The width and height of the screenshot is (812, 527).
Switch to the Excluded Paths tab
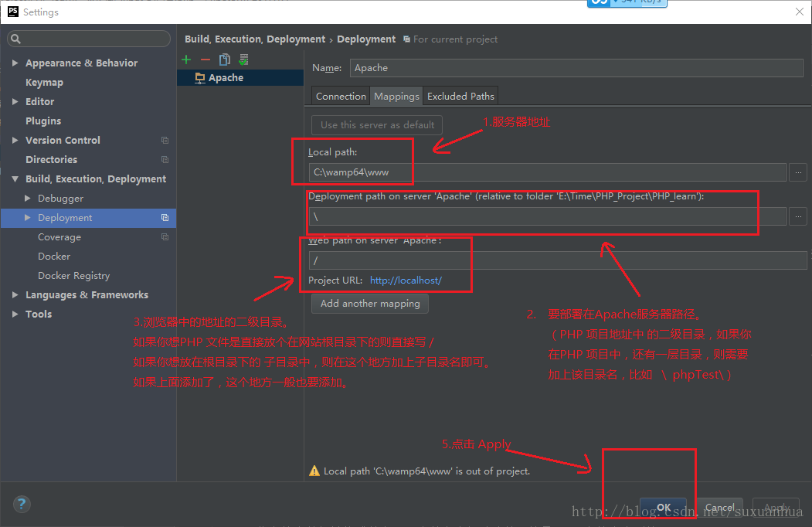tap(460, 97)
